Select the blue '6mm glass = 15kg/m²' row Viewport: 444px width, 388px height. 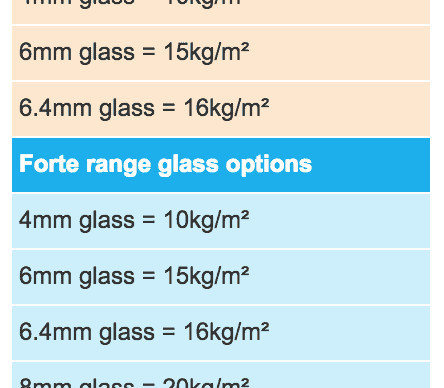coord(221,277)
